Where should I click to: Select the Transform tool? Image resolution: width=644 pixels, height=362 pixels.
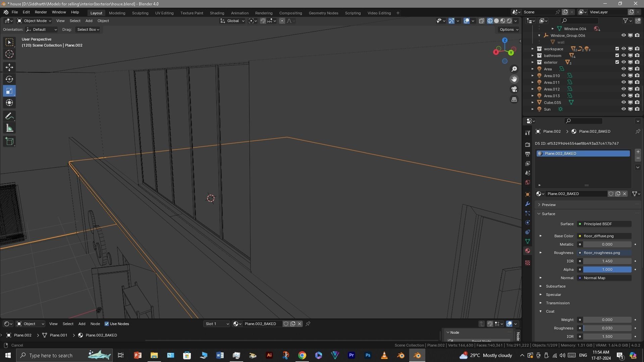click(9, 103)
